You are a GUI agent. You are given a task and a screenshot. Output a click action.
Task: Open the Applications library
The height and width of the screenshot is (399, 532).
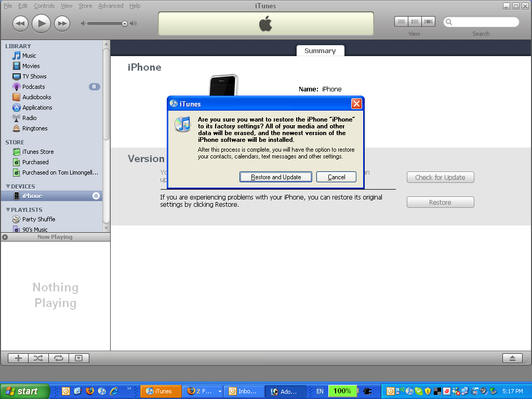tap(37, 108)
